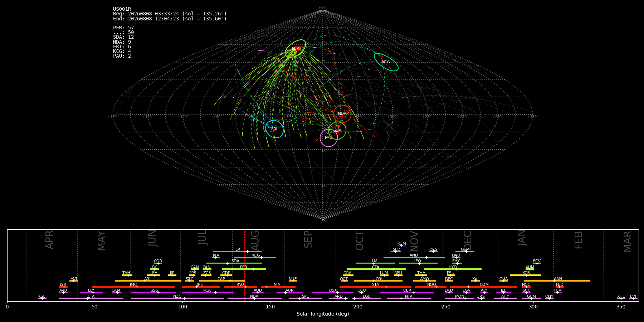Click the PER radiant ellipse label
644x322 pixels.
[296, 49]
